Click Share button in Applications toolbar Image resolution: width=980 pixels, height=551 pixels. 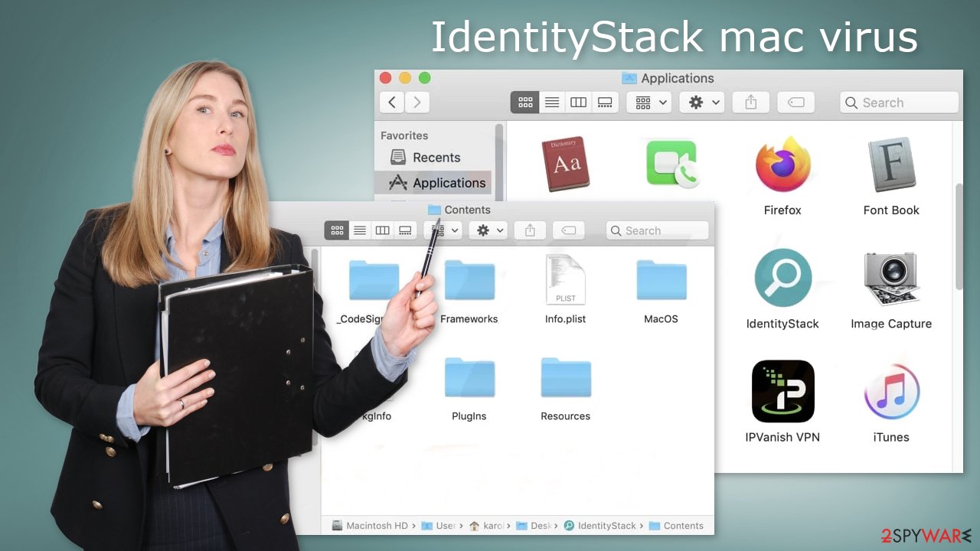pos(750,102)
